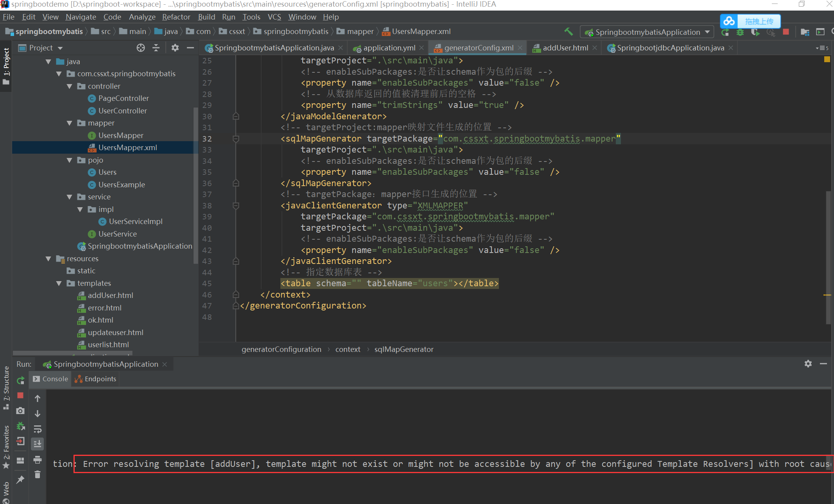Collapse the resources folder
The image size is (834, 504).
[48, 258]
